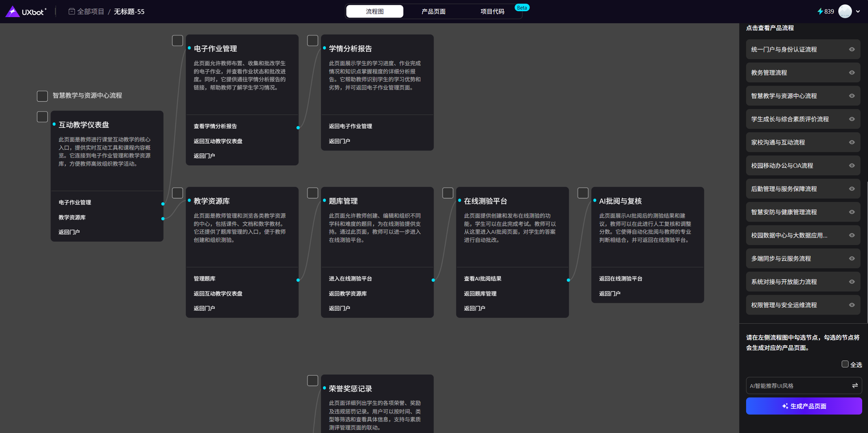Click the 生成产品页面 button

pyautogui.click(x=804, y=406)
